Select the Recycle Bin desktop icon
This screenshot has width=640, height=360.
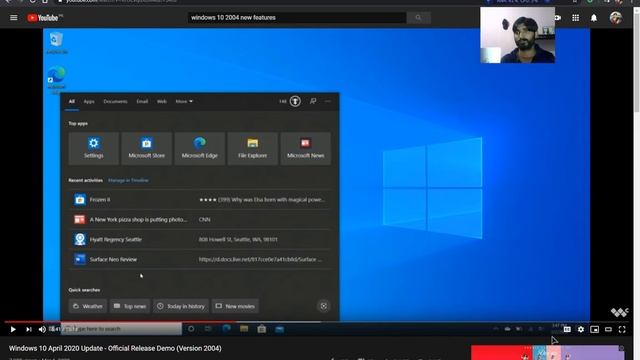[x=56, y=43]
